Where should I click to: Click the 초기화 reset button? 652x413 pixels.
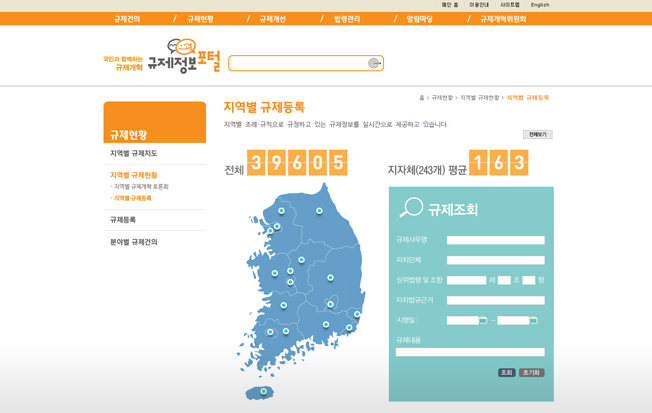pyautogui.click(x=531, y=373)
